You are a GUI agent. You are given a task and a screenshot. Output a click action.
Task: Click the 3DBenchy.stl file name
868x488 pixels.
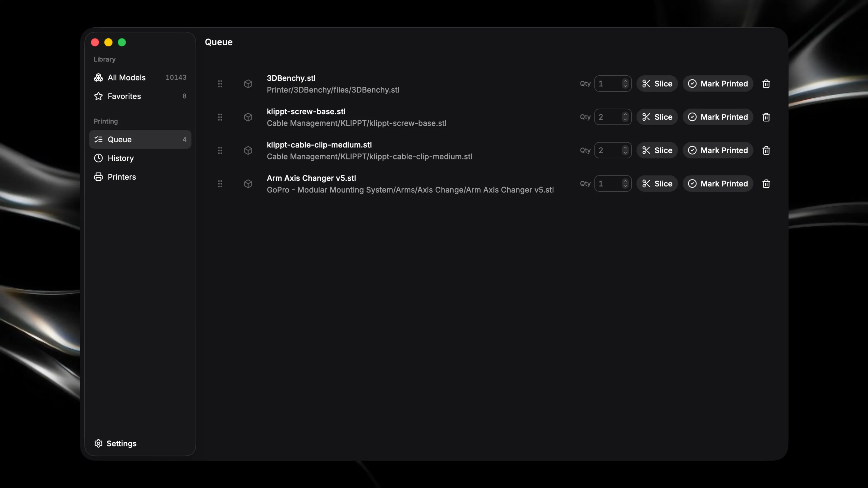(291, 78)
